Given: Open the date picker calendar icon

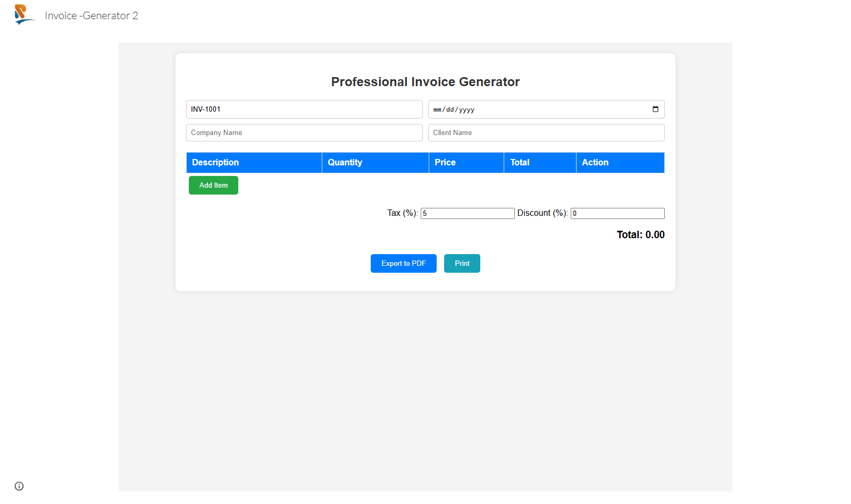Looking at the screenshot, I should tap(655, 109).
